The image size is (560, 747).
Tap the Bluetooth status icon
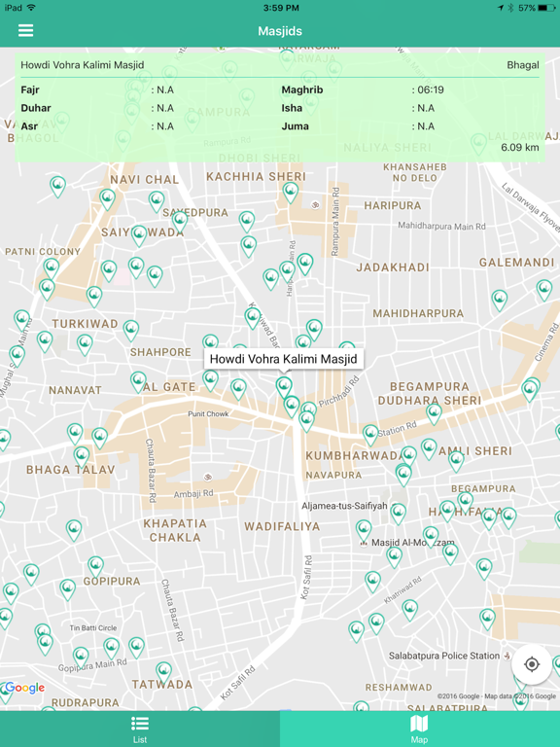[x=510, y=8]
